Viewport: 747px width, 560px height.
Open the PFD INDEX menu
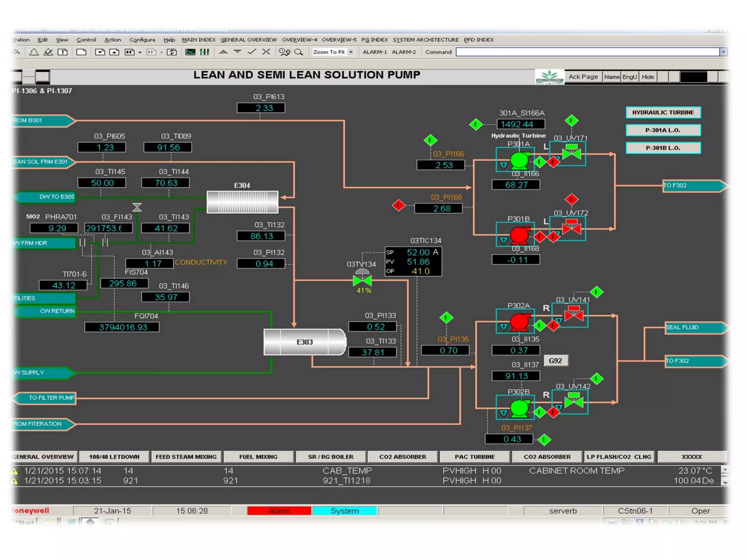click(x=479, y=40)
